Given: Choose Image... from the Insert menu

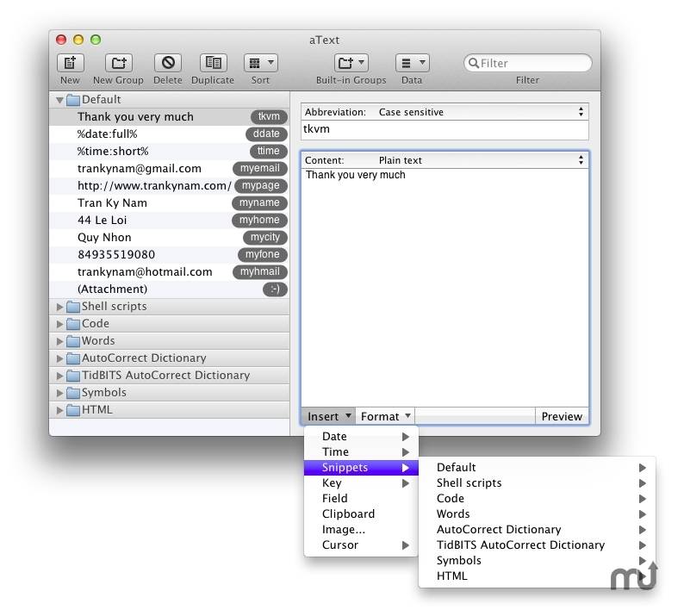Looking at the screenshot, I should coord(344,529).
